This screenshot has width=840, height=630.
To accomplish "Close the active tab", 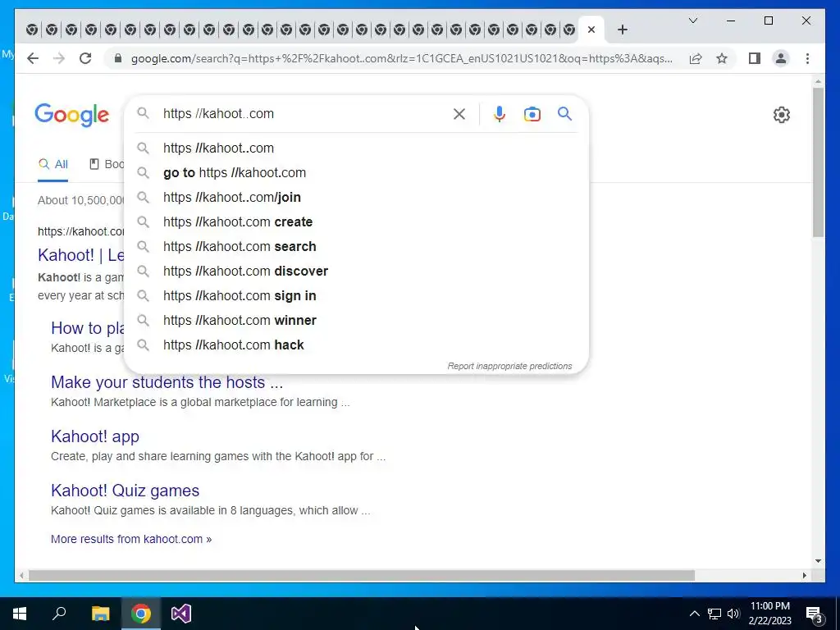I will click(591, 30).
